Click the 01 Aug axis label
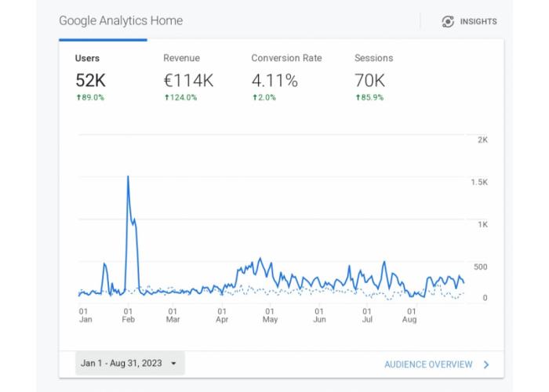 (409, 315)
